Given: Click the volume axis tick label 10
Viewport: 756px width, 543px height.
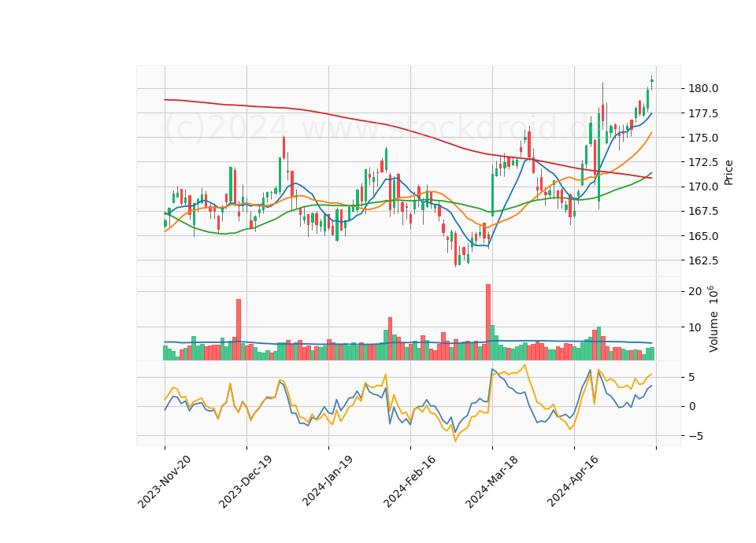Looking at the screenshot, I should pyautogui.click(x=695, y=327).
